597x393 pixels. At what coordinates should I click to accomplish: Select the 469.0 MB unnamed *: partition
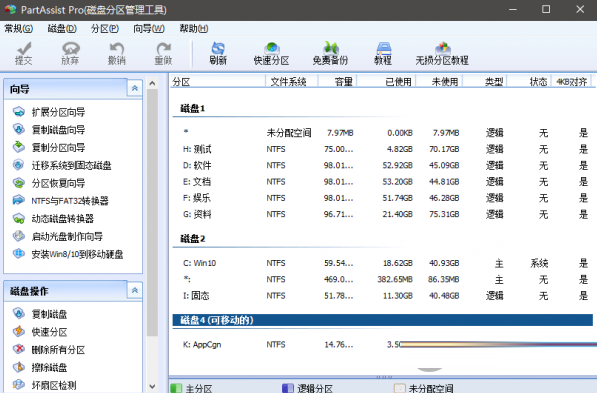(383, 280)
